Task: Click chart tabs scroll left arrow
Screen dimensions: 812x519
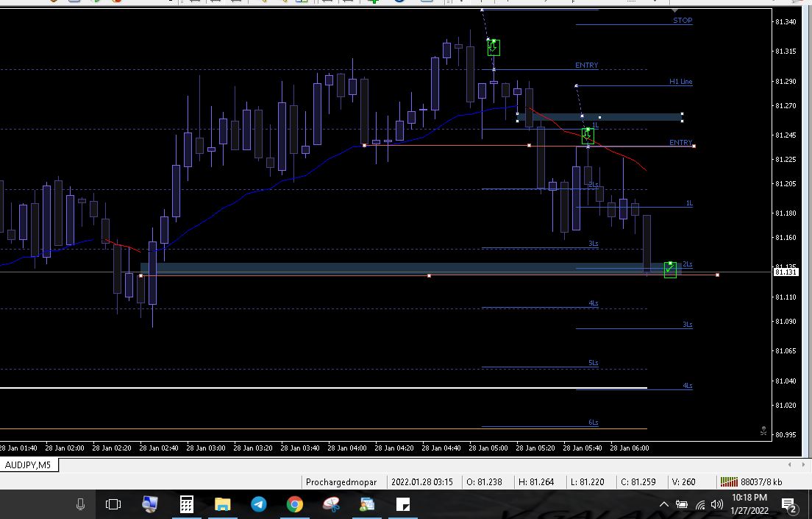Action: (x=790, y=465)
